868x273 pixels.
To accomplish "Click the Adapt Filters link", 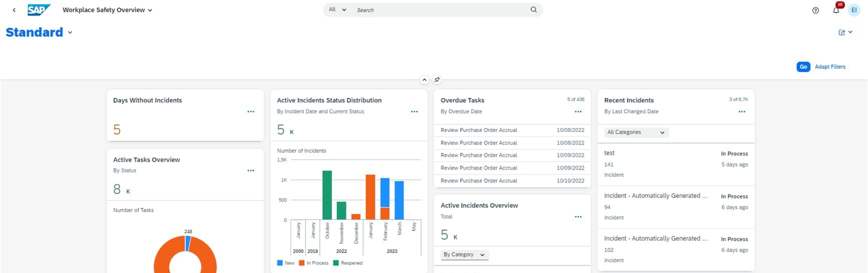I will click(x=830, y=66).
